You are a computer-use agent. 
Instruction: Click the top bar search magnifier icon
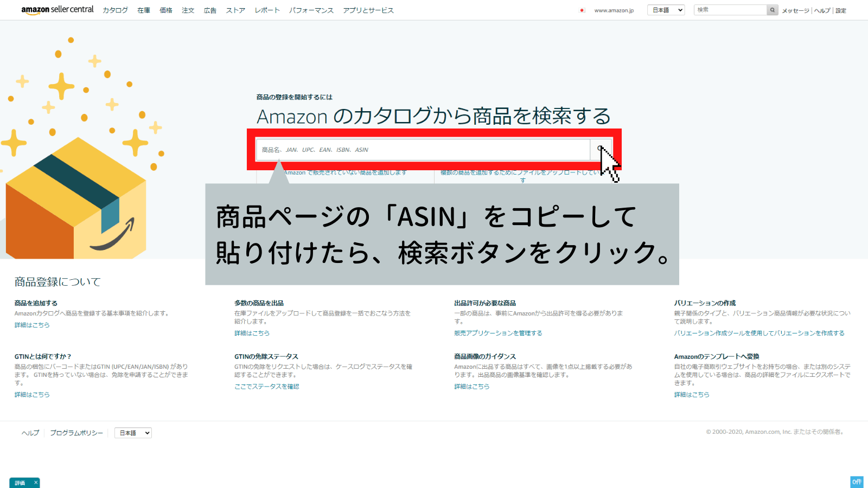(x=772, y=10)
